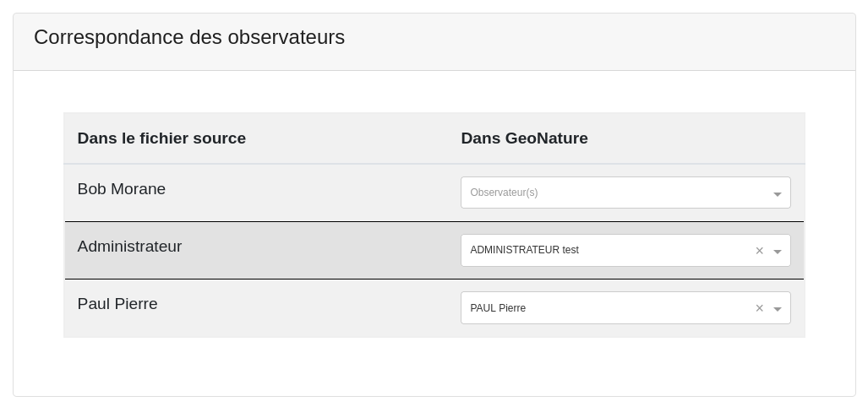Viewport: 868px width, 407px height.
Task: Open dropdown arrow in Bob Morane row
Action: [x=777, y=194]
